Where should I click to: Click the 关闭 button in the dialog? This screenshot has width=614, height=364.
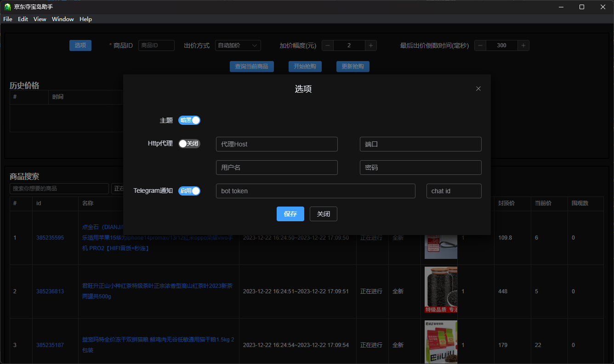324,214
